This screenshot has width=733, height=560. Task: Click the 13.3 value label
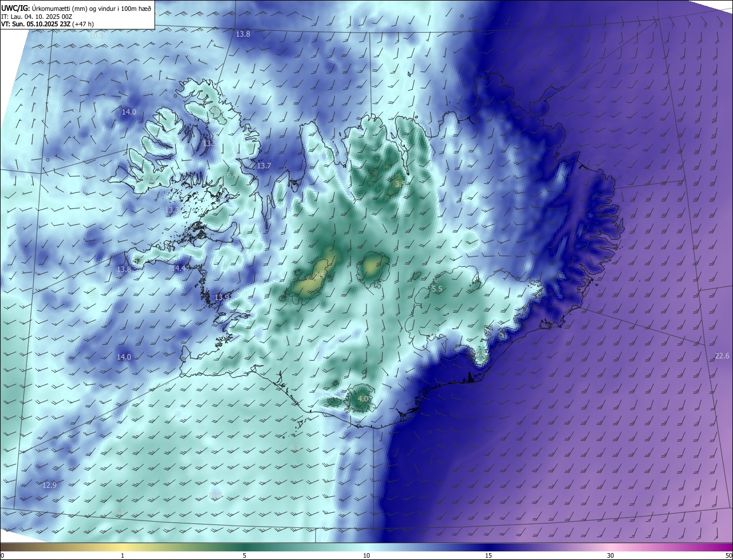(172, 210)
